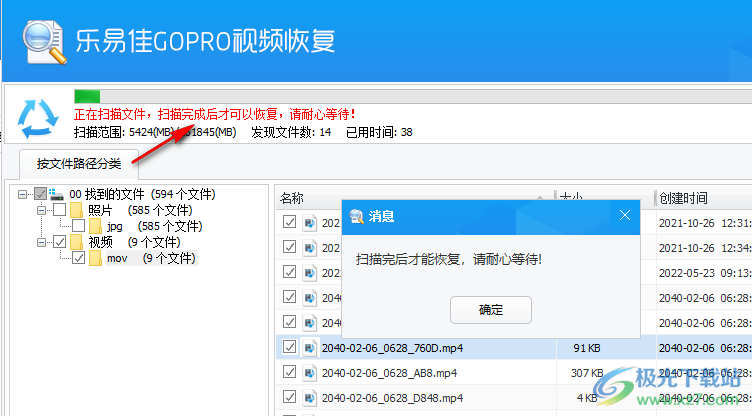Click video file icon in 2022-05-23 row
Viewport: 752px width, 416px height.
[x=310, y=273]
